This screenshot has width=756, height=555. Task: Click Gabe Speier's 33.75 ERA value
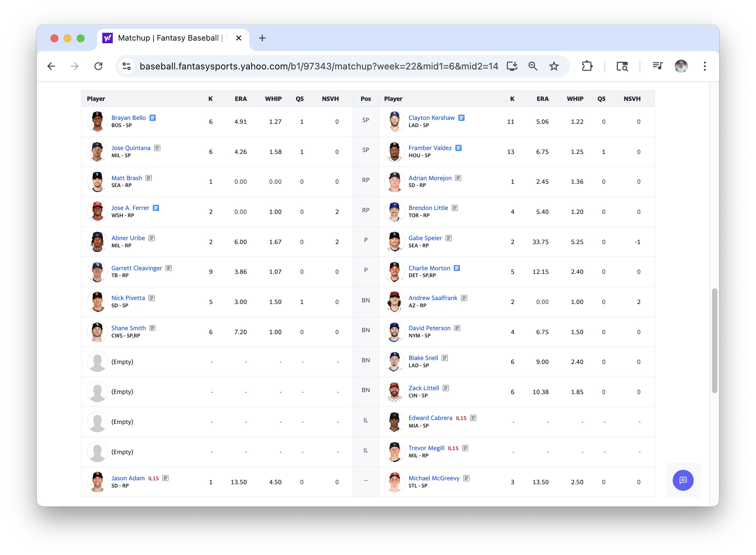pyautogui.click(x=540, y=242)
